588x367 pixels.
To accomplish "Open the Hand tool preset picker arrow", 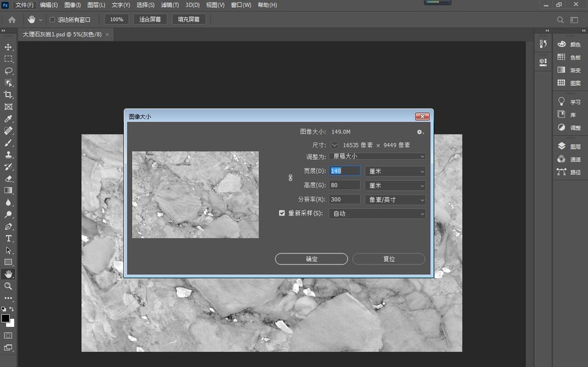I will (x=41, y=20).
